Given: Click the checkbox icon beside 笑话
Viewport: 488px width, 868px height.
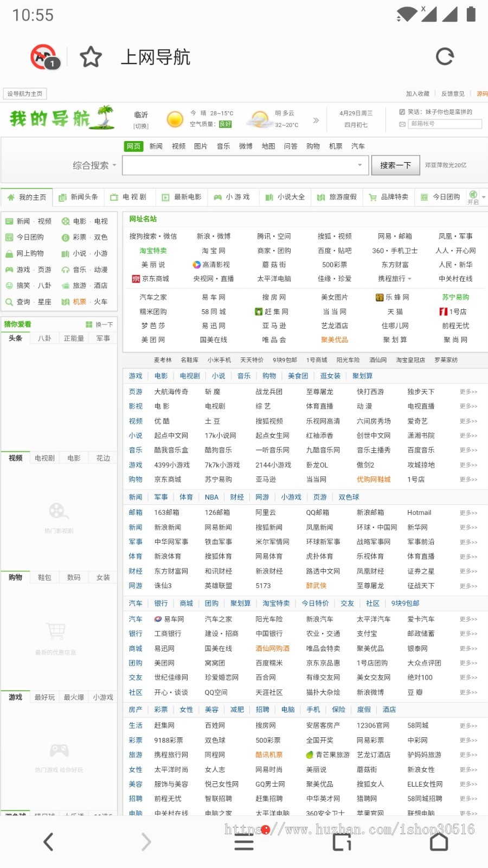Looking at the screenshot, I should [402, 112].
